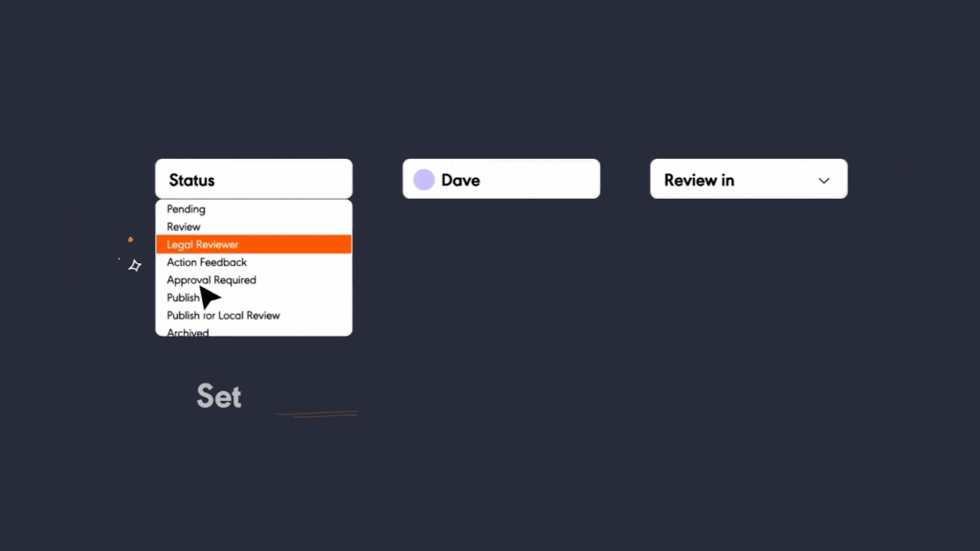Click Dave's purple avatar circle
This screenshot has width=980, height=551.
(x=424, y=180)
